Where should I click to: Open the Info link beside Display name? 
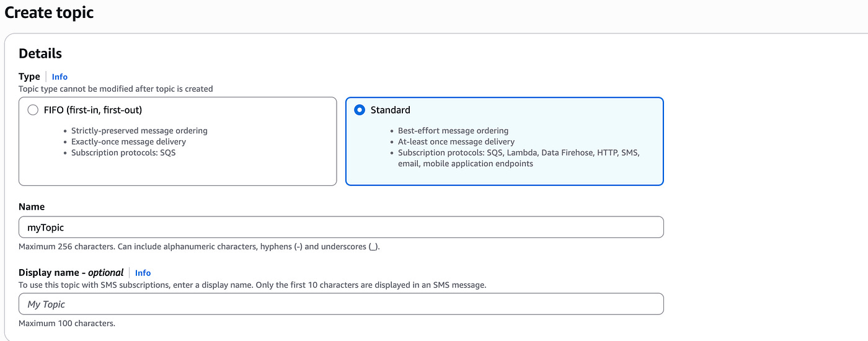tap(143, 273)
